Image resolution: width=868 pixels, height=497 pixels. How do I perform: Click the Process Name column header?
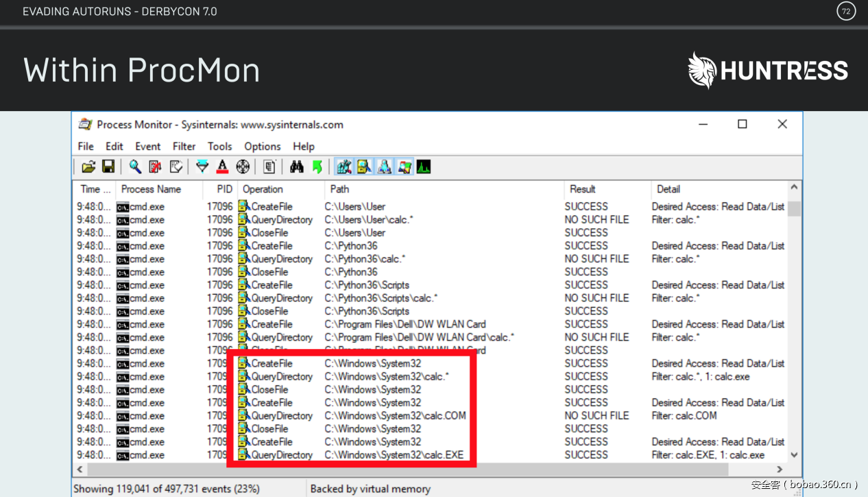click(x=152, y=189)
